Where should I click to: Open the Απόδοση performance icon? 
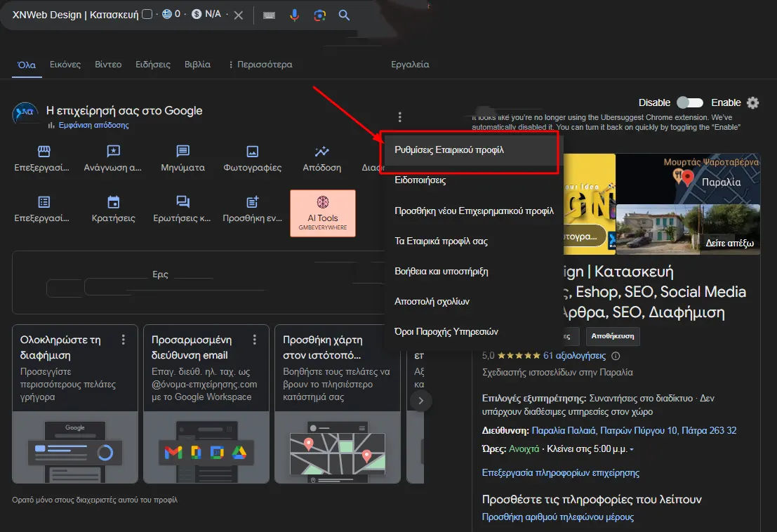point(321,151)
